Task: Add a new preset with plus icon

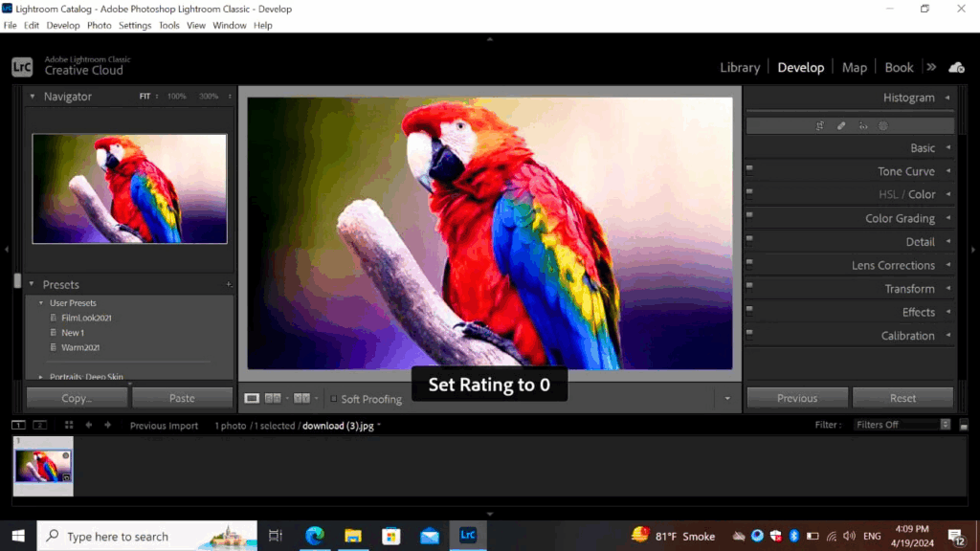Action: coord(229,285)
